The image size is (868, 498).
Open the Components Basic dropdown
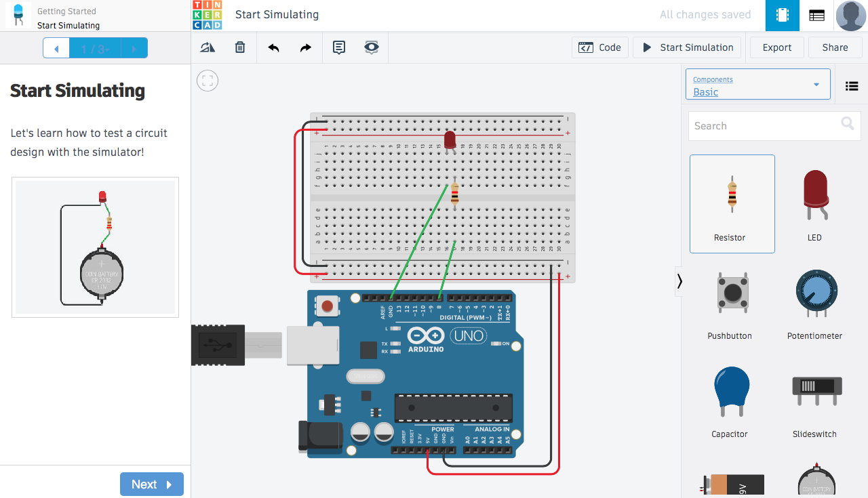[757, 85]
